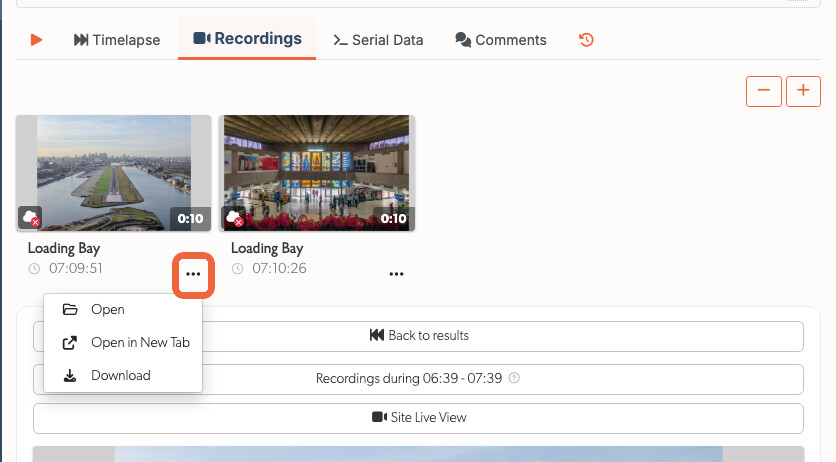Open the Serial Data tab
The width and height of the screenshot is (836, 462).
[378, 40]
